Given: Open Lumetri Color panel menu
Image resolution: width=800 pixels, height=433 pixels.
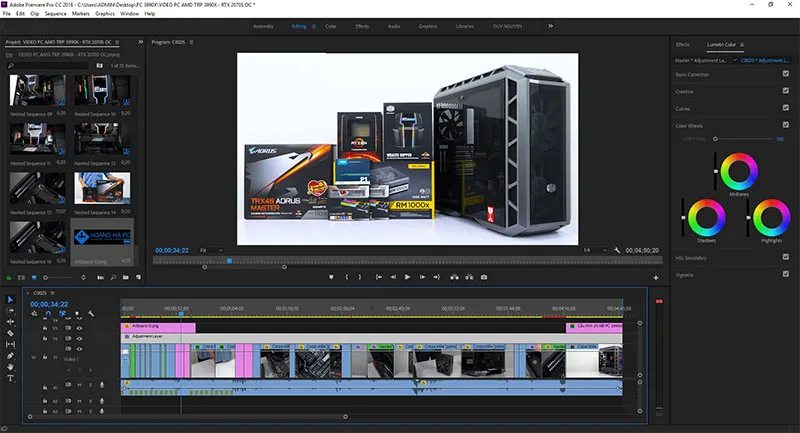Looking at the screenshot, I should point(742,45).
